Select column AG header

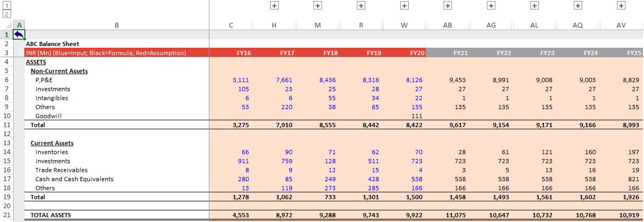491,25
